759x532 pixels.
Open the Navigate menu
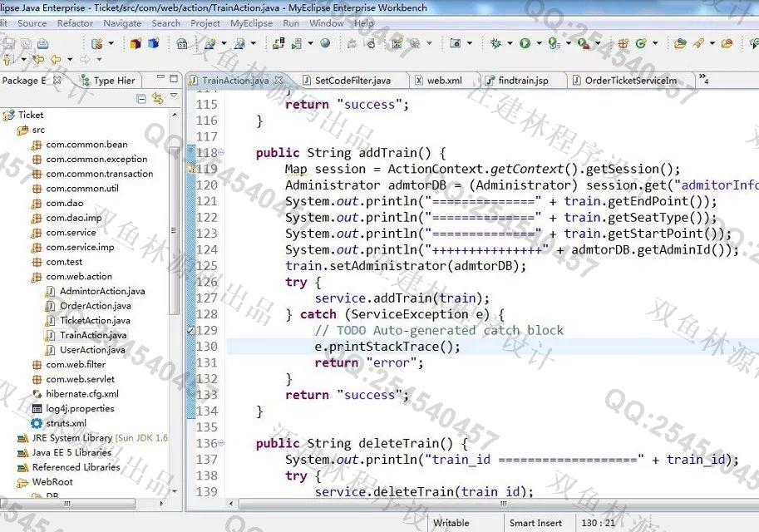pos(122,23)
